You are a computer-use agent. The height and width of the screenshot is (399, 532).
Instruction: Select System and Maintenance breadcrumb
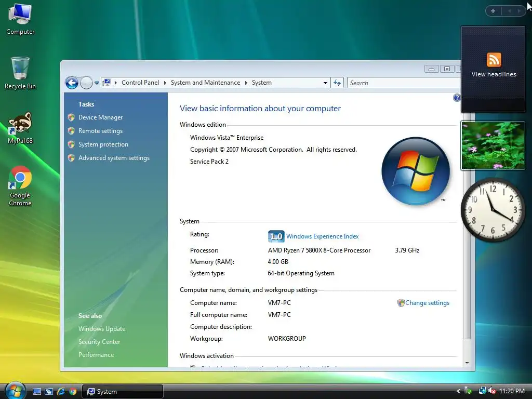pyautogui.click(x=205, y=83)
